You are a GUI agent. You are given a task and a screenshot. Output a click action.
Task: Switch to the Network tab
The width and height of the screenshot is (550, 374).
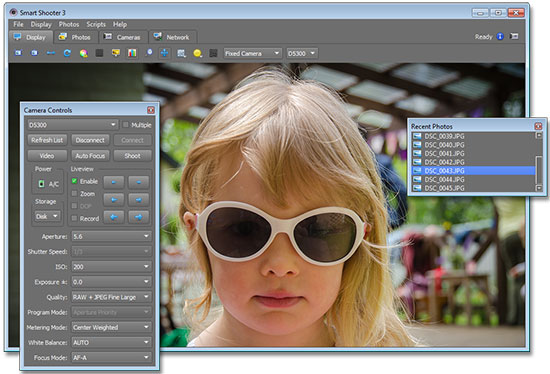click(x=173, y=37)
